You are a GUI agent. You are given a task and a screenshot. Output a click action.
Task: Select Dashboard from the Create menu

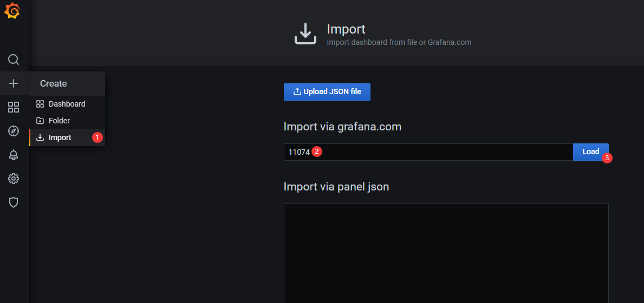[67, 104]
